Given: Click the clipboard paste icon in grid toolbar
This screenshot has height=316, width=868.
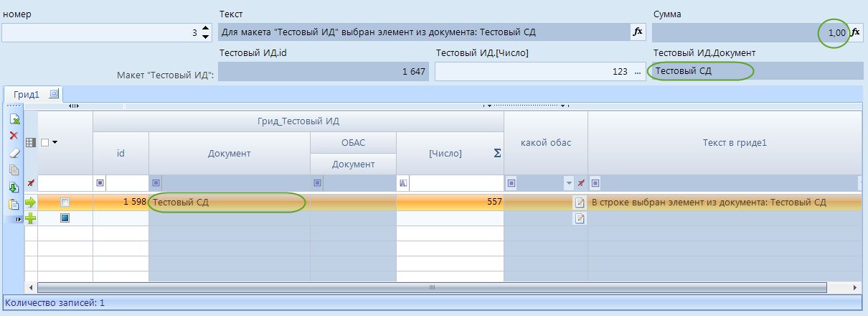Looking at the screenshot, I should pos(14,204).
